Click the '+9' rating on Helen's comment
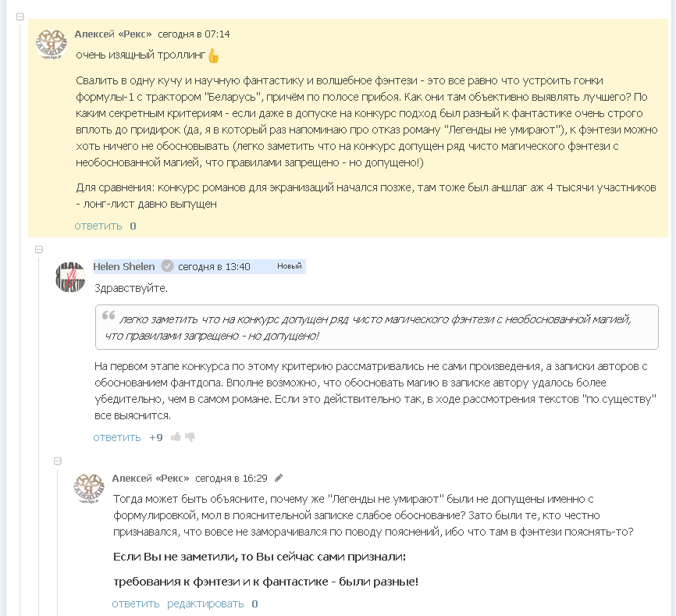676x616 pixels. pyautogui.click(x=156, y=437)
